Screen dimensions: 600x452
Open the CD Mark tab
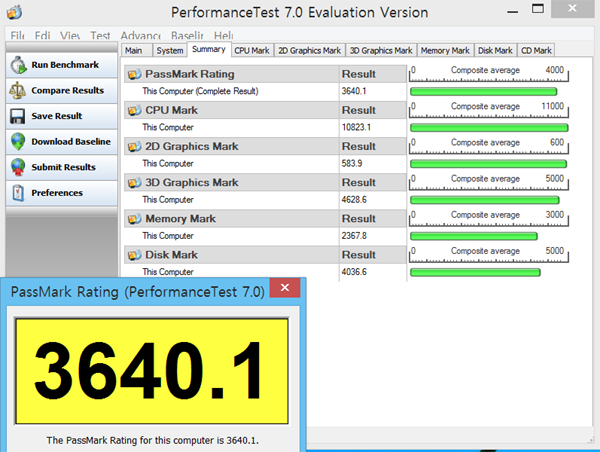click(536, 51)
